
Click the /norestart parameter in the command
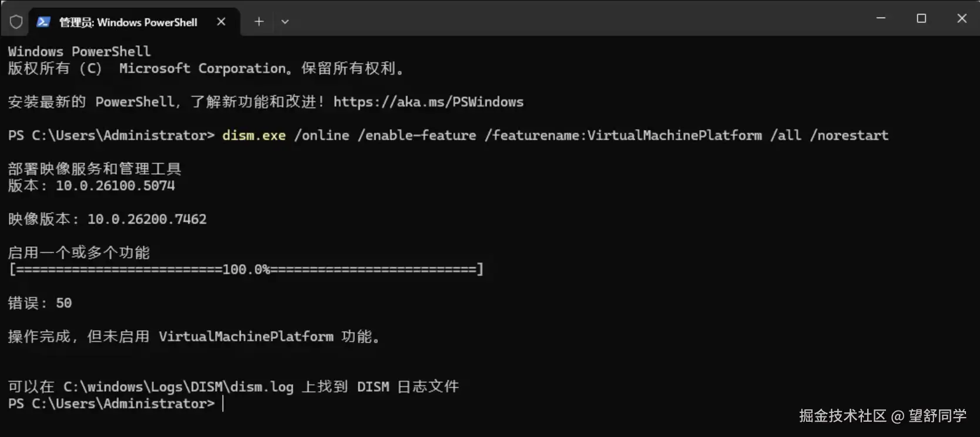pos(849,135)
